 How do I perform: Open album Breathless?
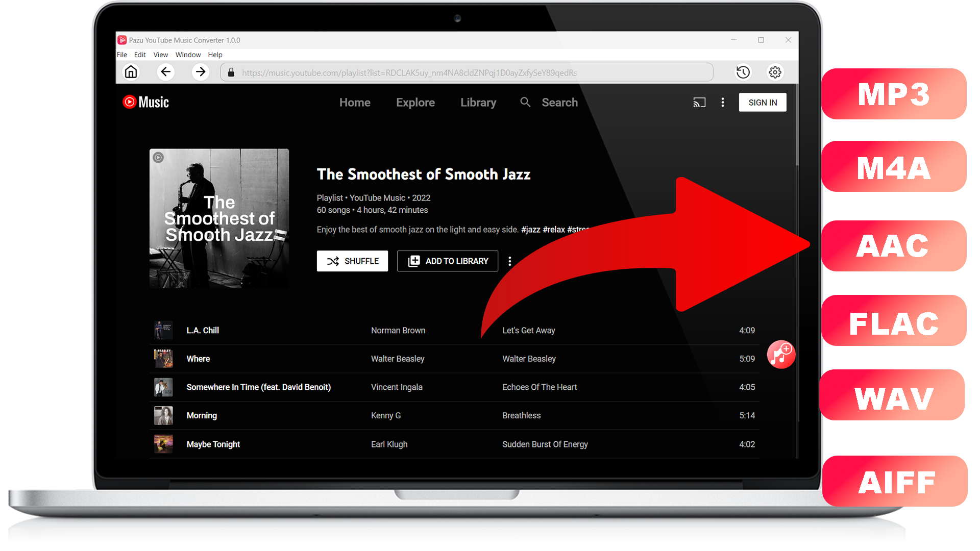click(x=521, y=416)
